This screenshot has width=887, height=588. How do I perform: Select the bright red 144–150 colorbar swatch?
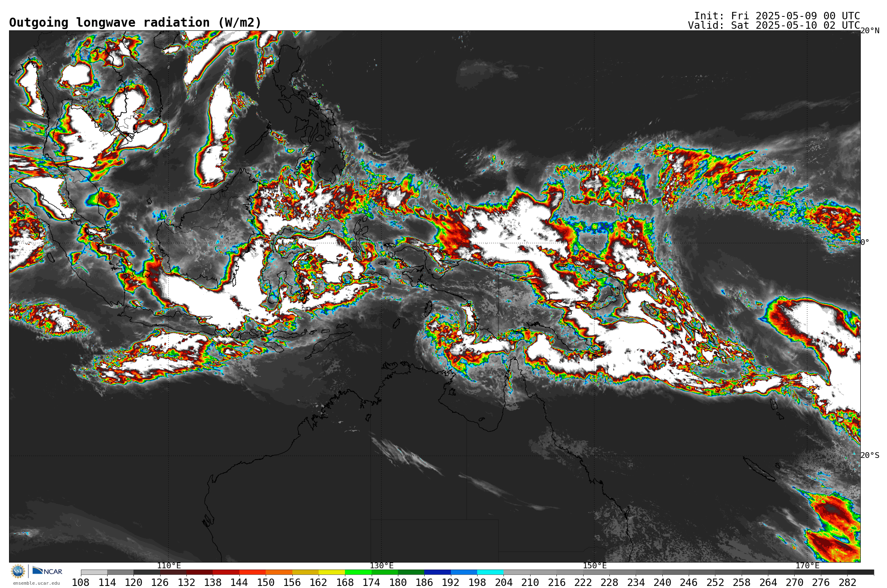click(253, 572)
